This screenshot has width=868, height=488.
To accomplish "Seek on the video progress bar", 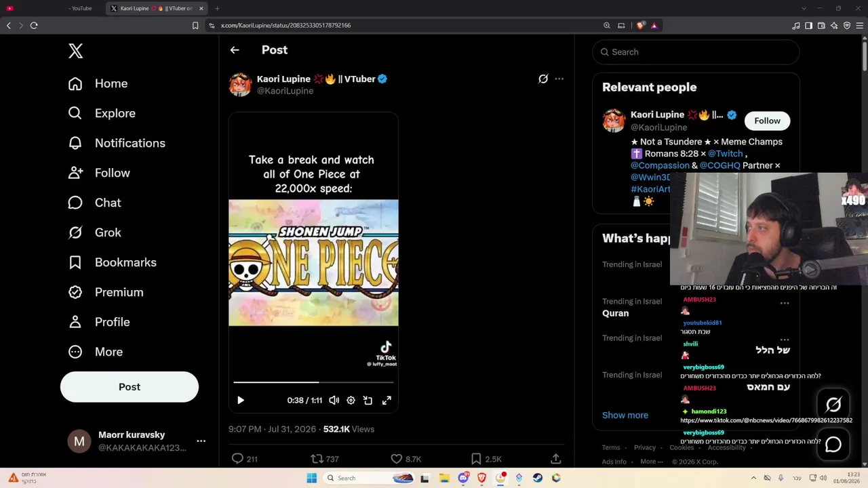I will click(313, 382).
